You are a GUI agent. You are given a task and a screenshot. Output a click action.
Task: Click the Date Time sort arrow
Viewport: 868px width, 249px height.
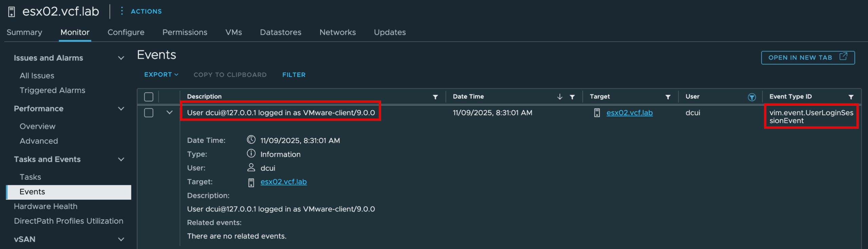tap(559, 97)
